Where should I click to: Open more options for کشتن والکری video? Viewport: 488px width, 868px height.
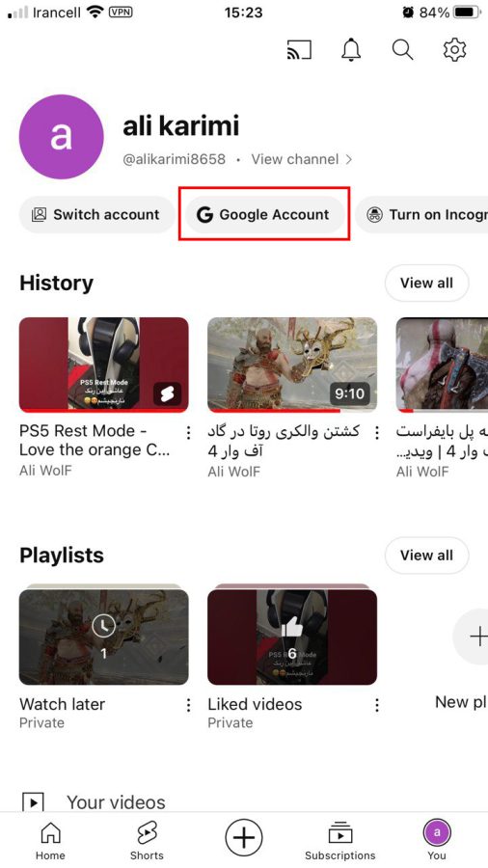coord(377,433)
